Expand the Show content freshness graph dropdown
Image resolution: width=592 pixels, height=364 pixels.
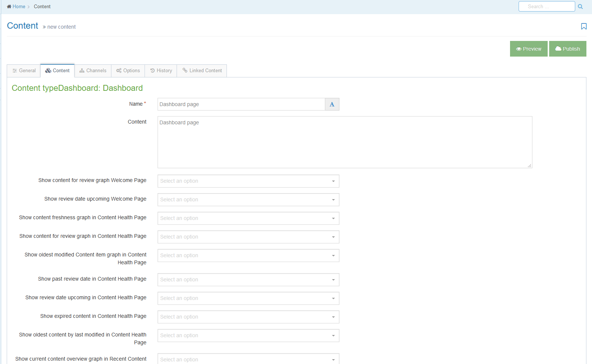click(x=248, y=218)
